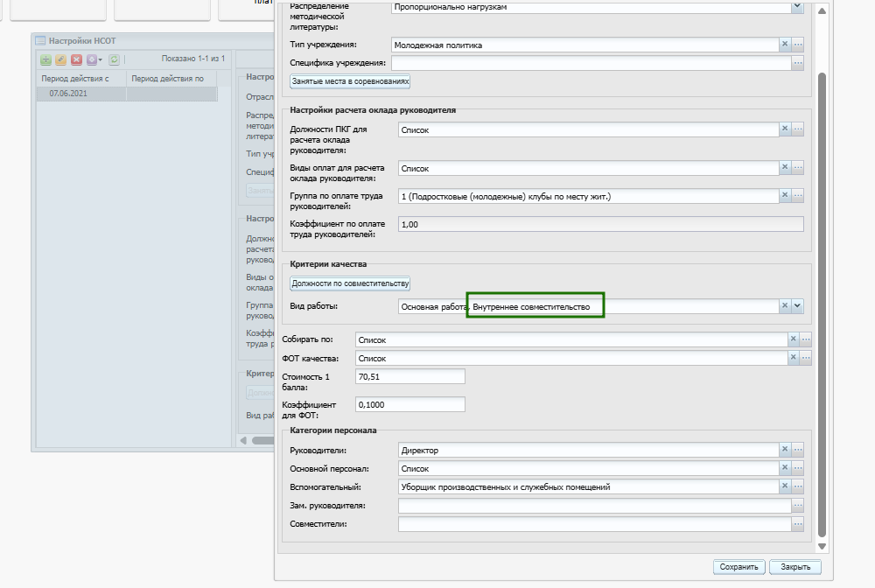Click the Собирать по field showing Список
This screenshot has width=875, height=588.
point(571,339)
